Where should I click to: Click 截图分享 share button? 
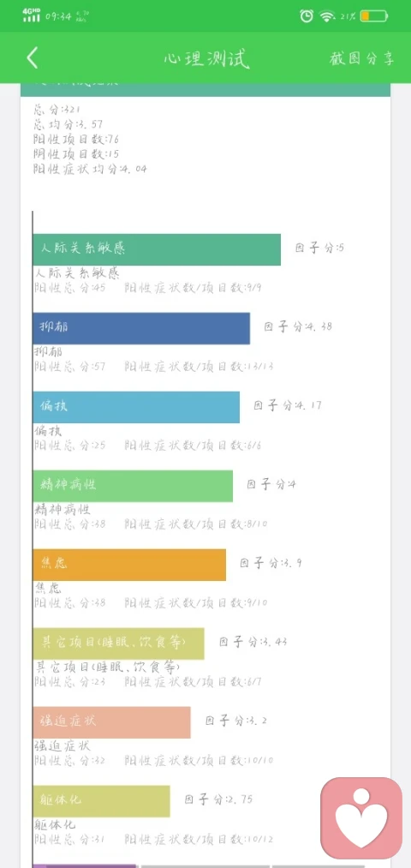(x=362, y=58)
